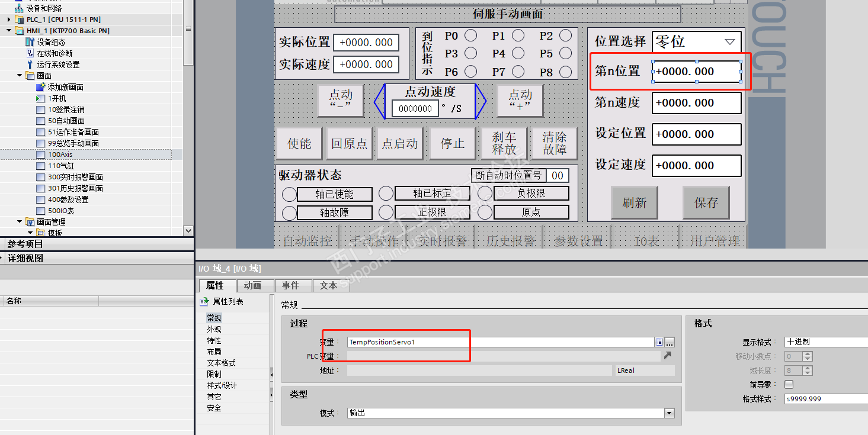Click the 设备和网络 network icon
This screenshot has width=868, height=435.
(19, 8)
